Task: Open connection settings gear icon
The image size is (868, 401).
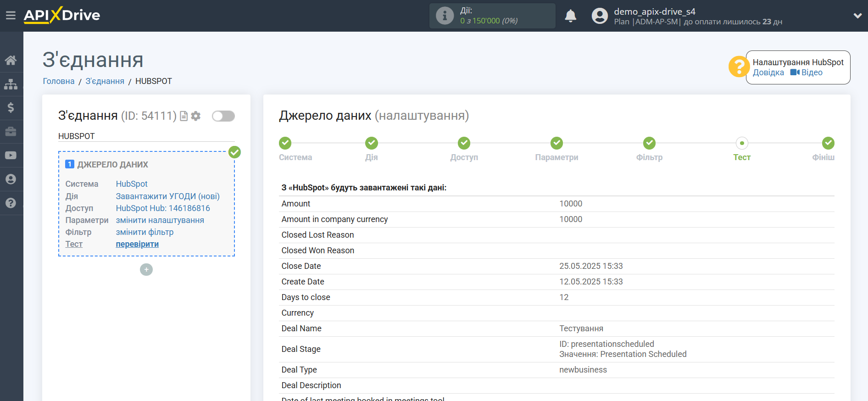Action: [196, 116]
